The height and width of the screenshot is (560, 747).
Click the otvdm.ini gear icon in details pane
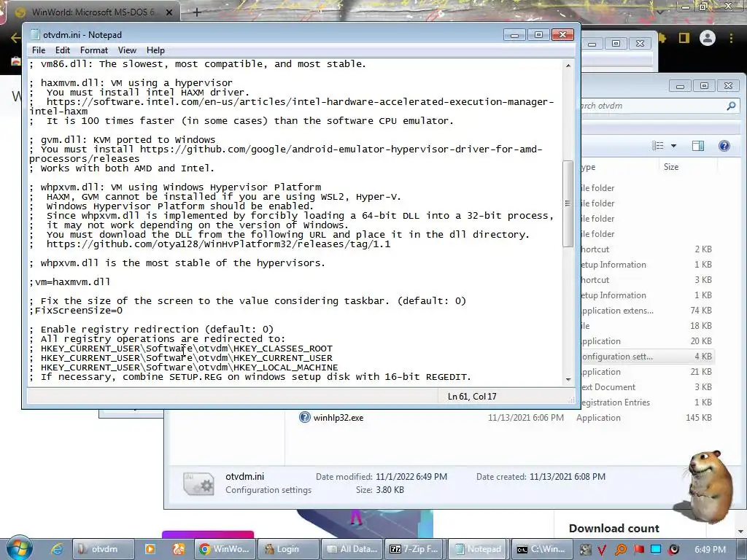[198, 484]
